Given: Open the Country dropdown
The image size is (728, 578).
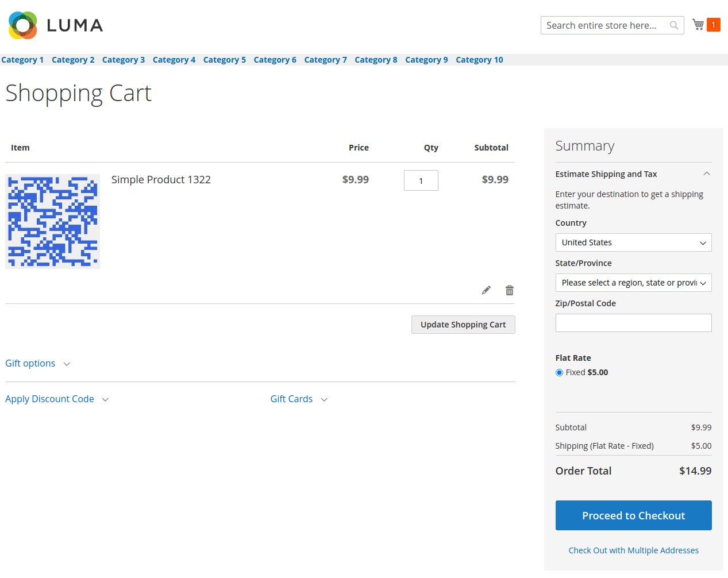Looking at the screenshot, I should pyautogui.click(x=633, y=242).
